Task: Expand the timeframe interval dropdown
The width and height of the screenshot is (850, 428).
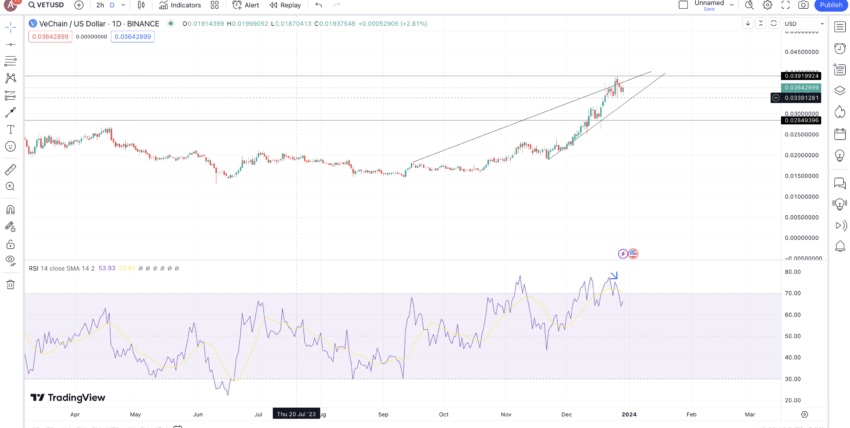Action: (x=124, y=5)
